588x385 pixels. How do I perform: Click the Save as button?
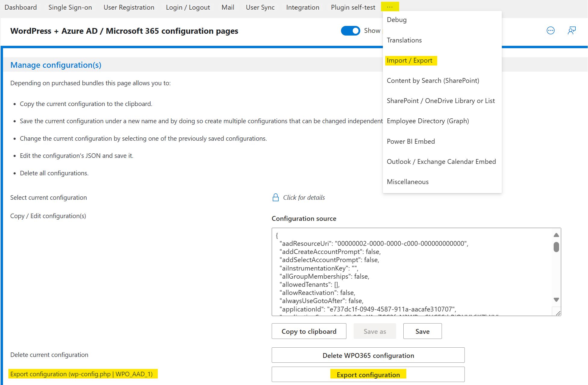(x=375, y=331)
